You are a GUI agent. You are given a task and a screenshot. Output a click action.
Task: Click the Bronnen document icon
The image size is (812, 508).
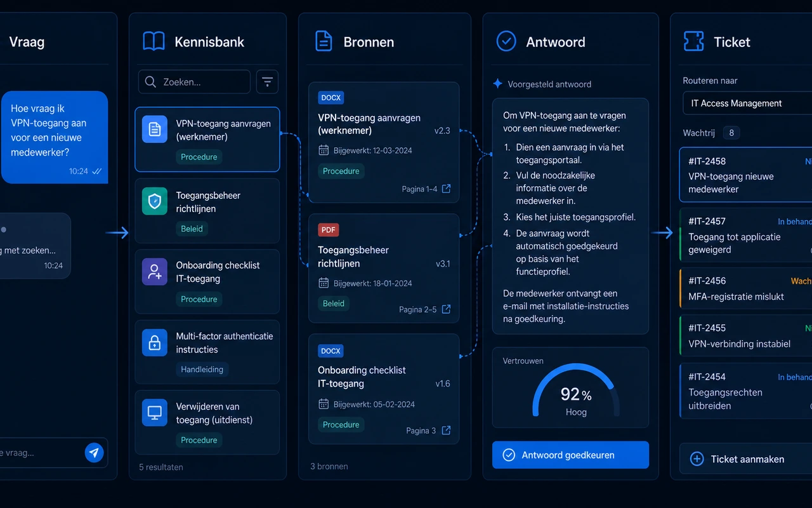tap(324, 41)
